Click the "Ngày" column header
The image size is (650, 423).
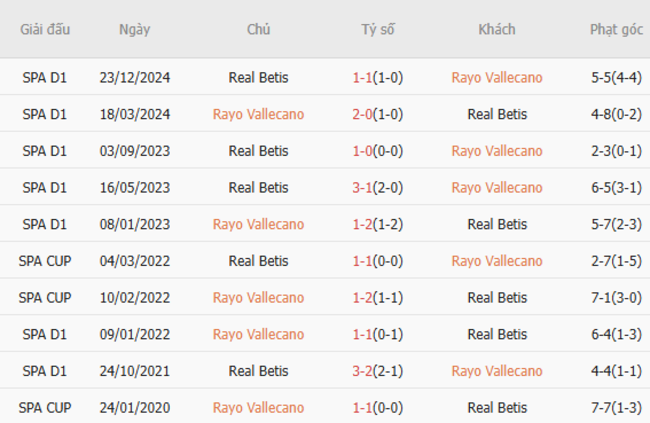click(134, 29)
